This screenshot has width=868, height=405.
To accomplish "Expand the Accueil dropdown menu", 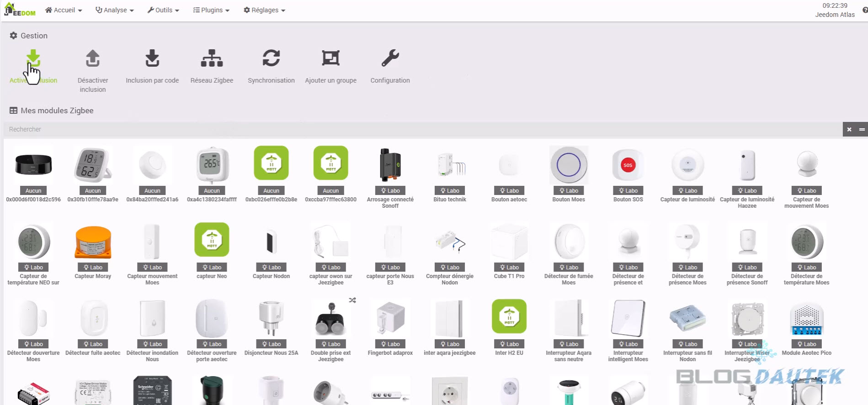I will [64, 10].
